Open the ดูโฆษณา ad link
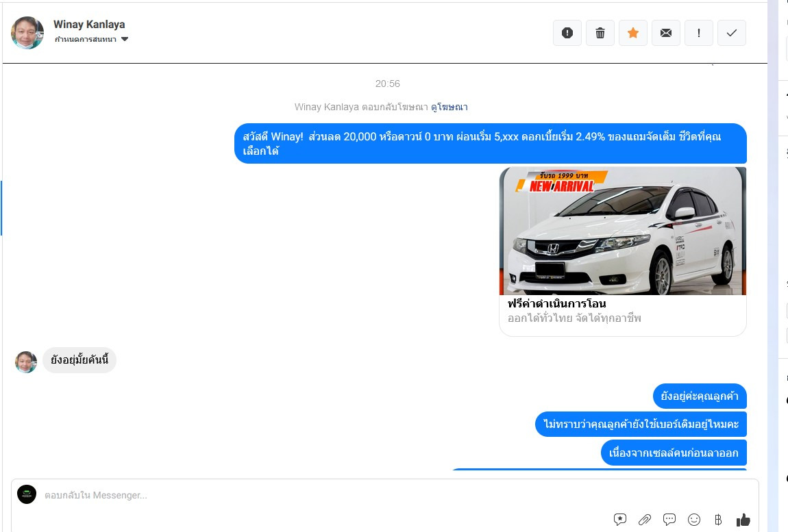The image size is (788, 532). pyautogui.click(x=450, y=107)
